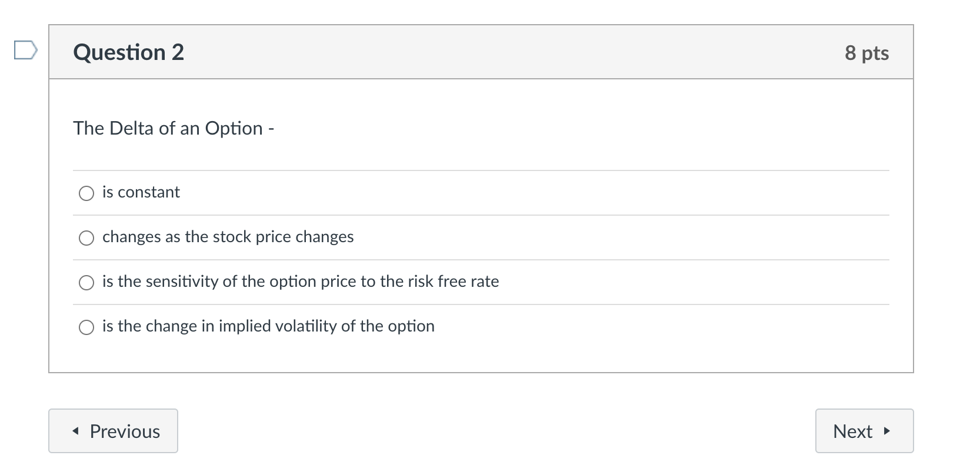The height and width of the screenshot is (462, 980).
Task: Select the 'is constant' radio button
Action: pos(86,193)
